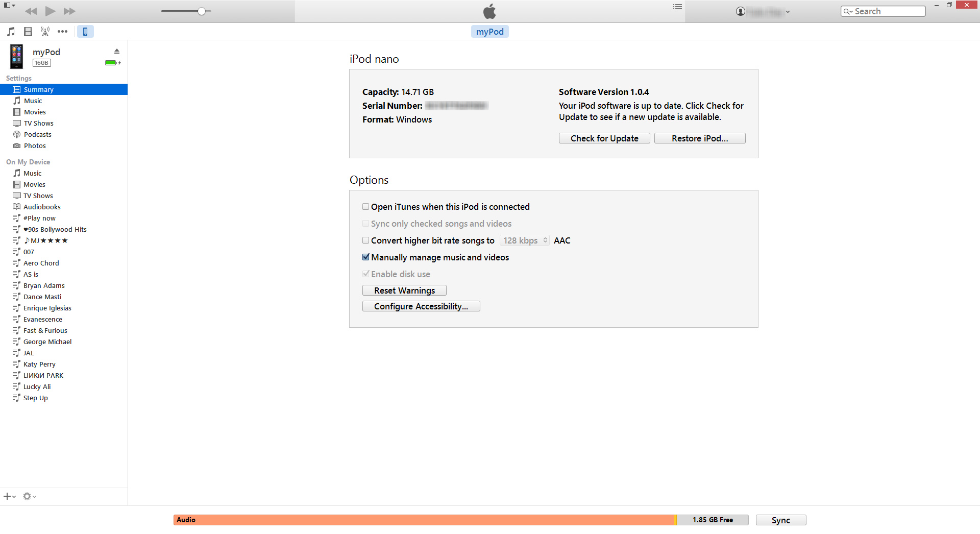Eject myPod using the eject icon
980x534 pixels.
(x=117, y=51)
